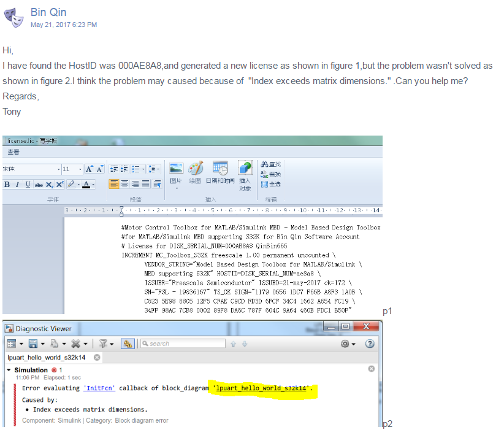Click Bin Qin's theater mask avatar
The height and width of the screenshot is (438, 504).
(x=13, y=18)
